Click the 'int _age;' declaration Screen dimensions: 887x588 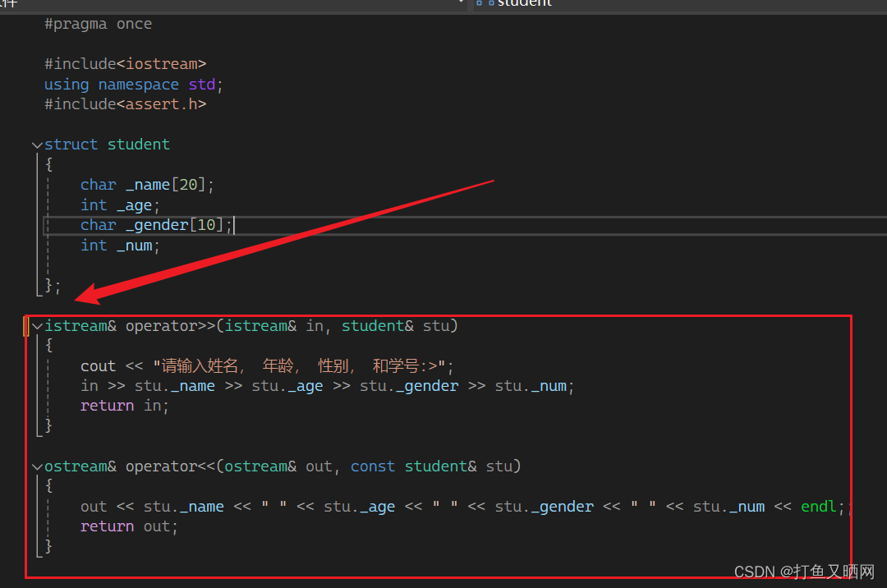click(x=120, y=205)
